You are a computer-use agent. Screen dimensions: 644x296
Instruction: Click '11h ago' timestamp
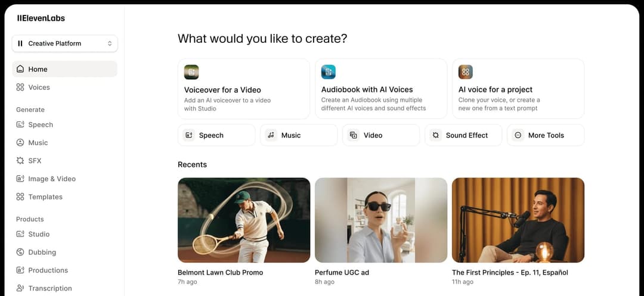pyautogui.click(x=463, y=282)
